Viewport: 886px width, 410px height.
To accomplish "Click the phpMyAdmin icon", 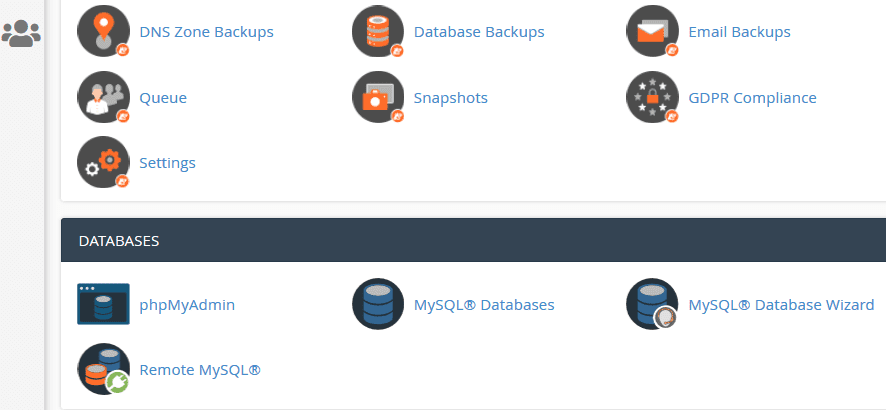I will 103,304.
